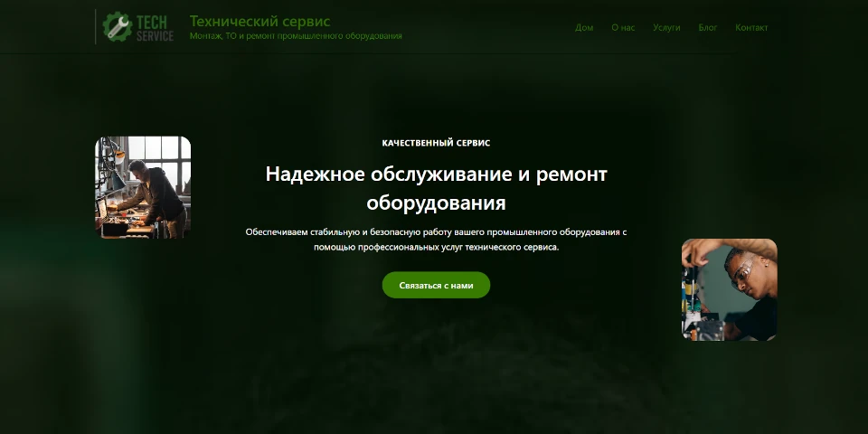
Task: Open the photo of technician wearing goggles
Action: 729,289
